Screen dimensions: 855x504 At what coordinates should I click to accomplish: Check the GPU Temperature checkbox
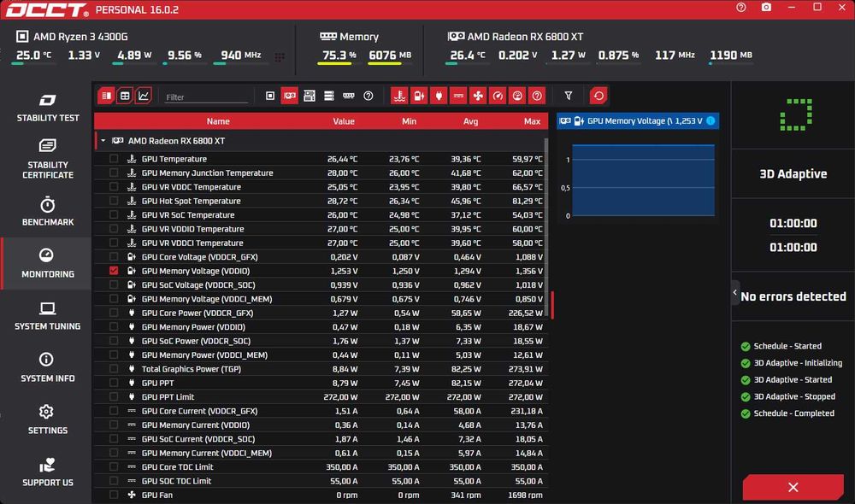[114, 159]
